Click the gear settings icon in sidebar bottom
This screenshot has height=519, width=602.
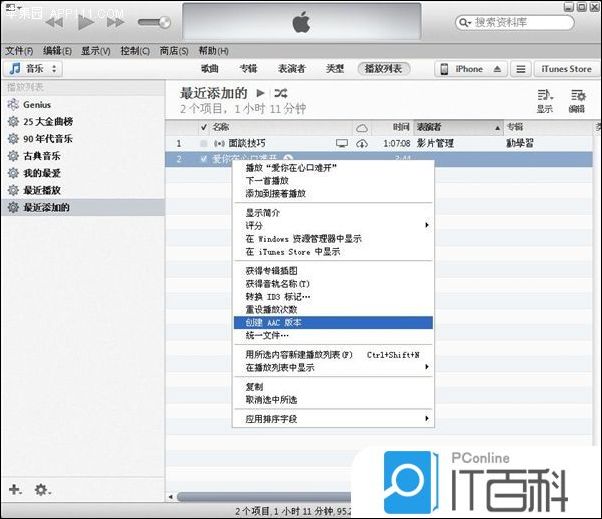click(x=41, y=490)
